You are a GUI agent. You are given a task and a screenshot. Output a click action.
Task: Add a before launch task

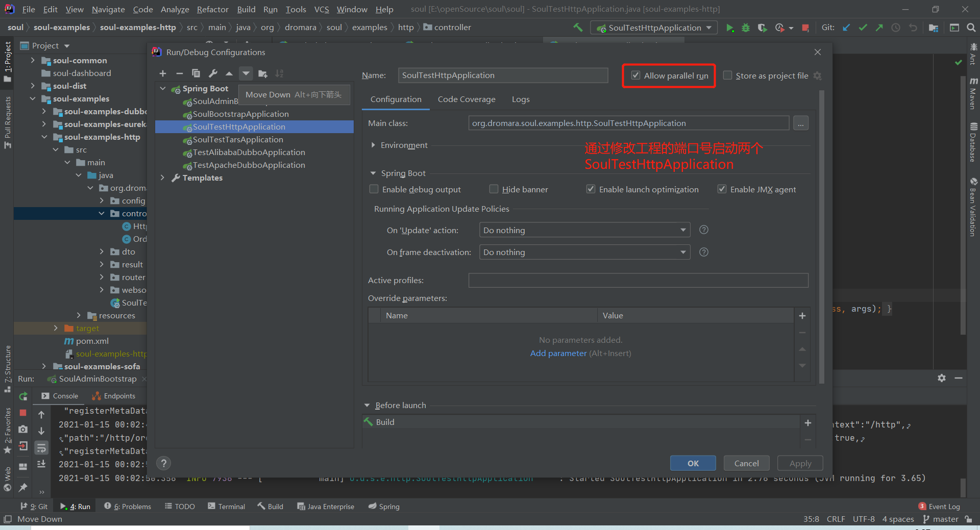pos(808,423)
